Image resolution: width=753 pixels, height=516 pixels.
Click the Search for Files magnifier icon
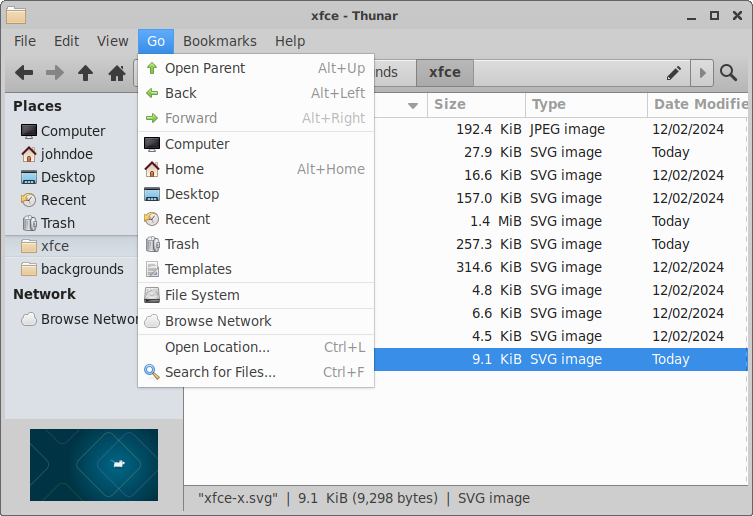[152, 372]
